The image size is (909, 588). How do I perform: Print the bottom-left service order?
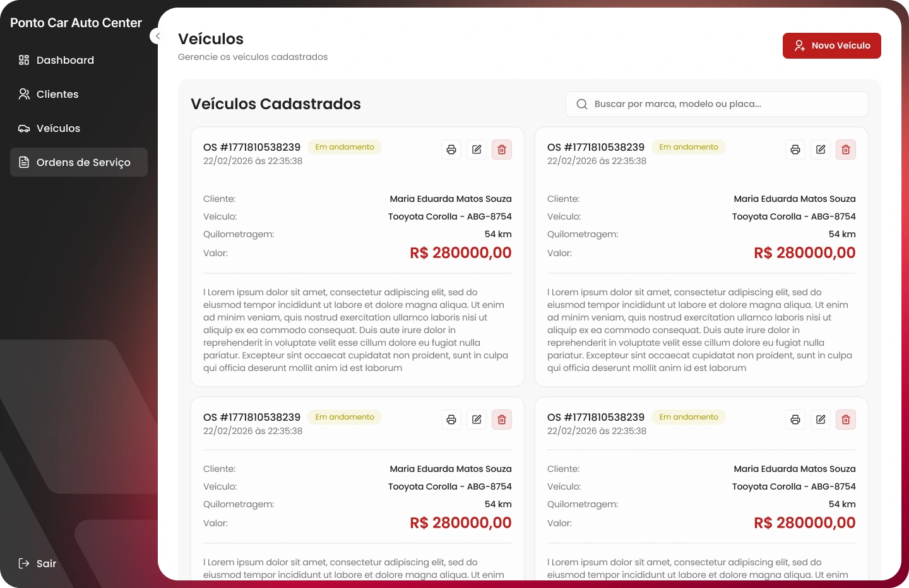coord(451,420)
